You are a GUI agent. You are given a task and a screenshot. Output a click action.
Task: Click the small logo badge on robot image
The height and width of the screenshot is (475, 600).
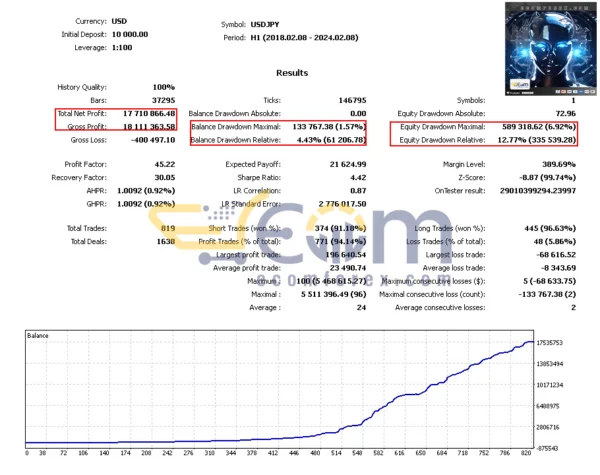(521, 86)
